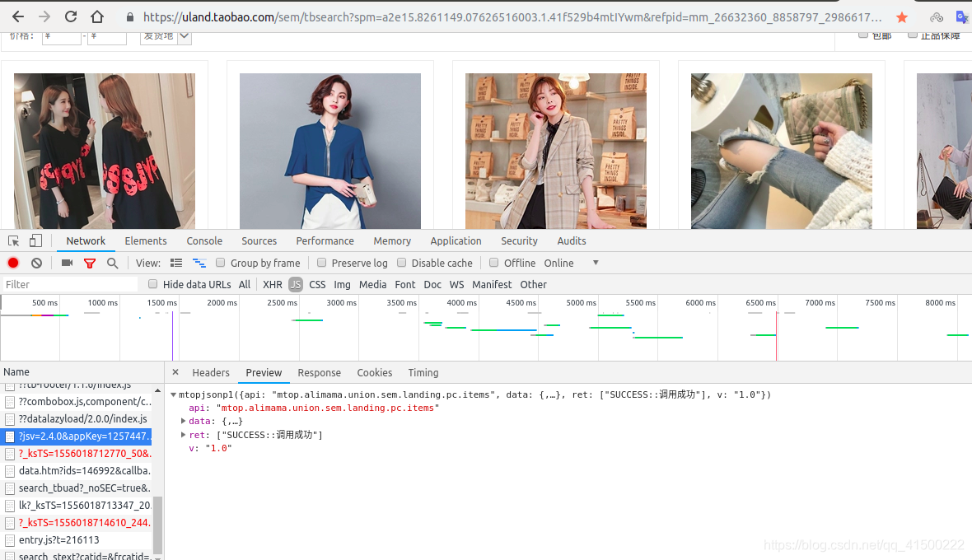This screenshot has width=972, height=560.
Task: Show the Response sub-tab
Action: [320, 372]
